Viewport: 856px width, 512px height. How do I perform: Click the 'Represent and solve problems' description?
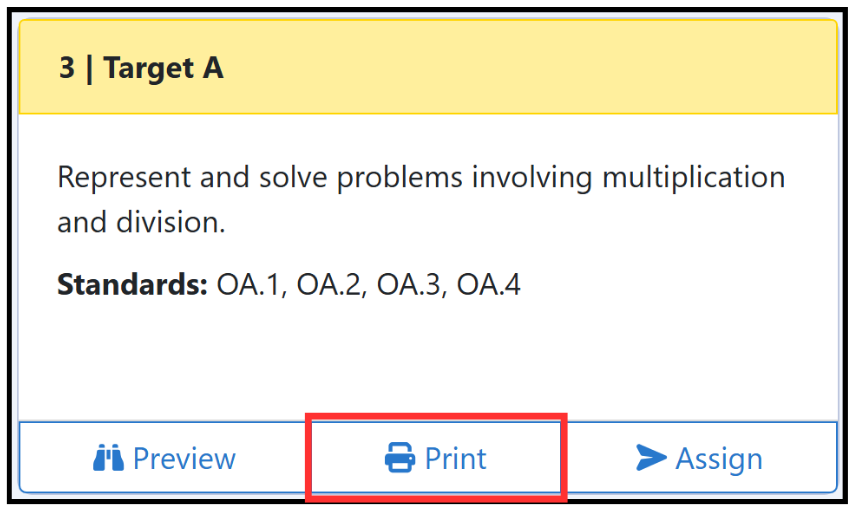[421, 199]
